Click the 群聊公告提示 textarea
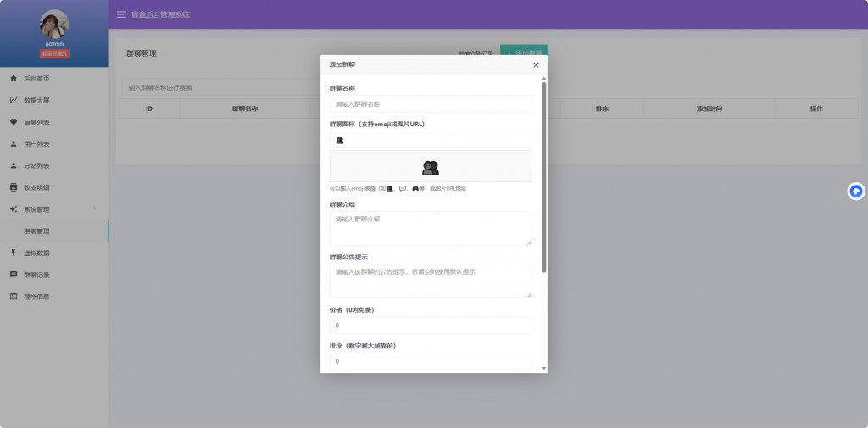 tap(430, 281)
